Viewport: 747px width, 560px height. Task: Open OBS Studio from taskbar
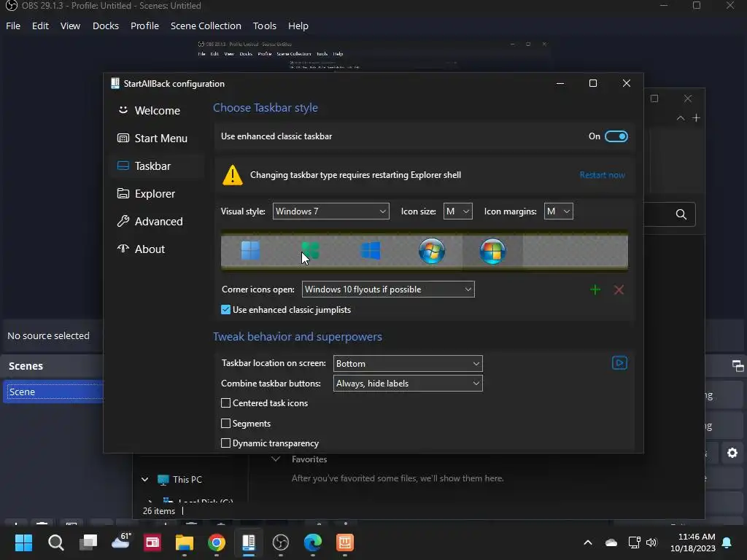point(281,542)
